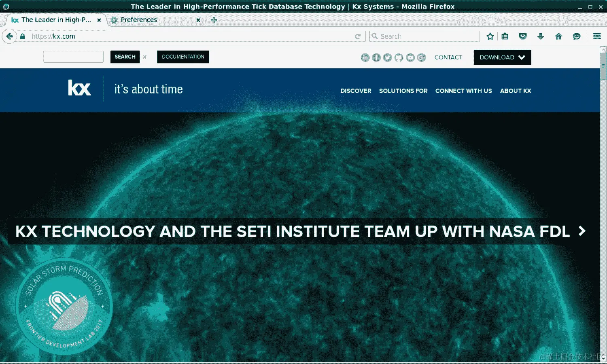This screenshot has width=607, height=364.
Task: Clear site search with the x icon
Action: (x=145, y=57)
